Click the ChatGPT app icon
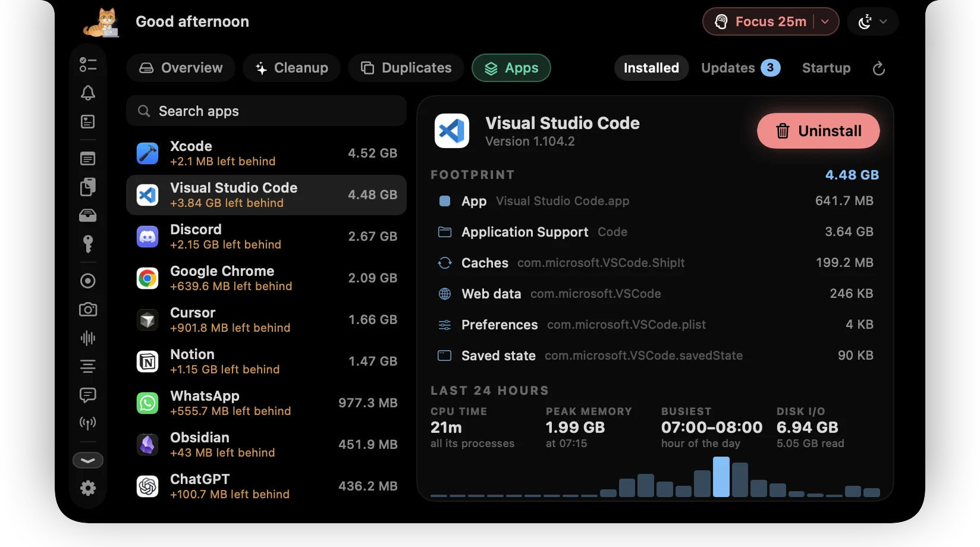Image resolution: width=980 pixels, height=547 pixels. point(147,486)
